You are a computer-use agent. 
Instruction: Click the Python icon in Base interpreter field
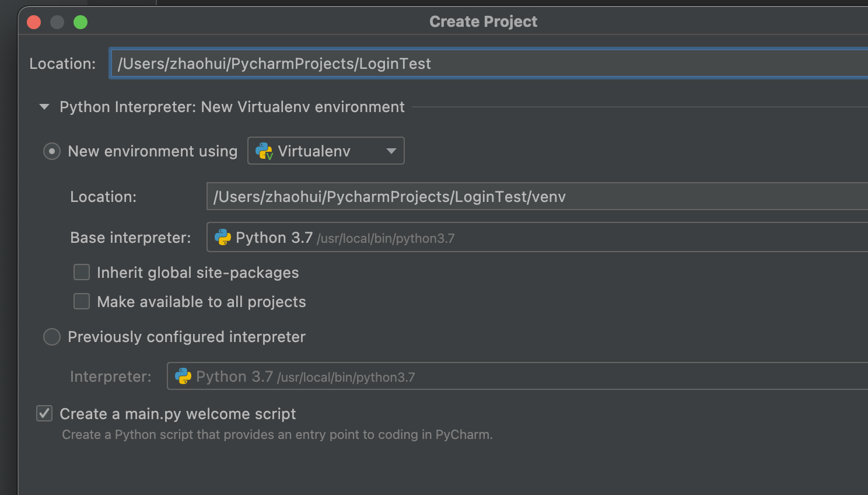223,237
